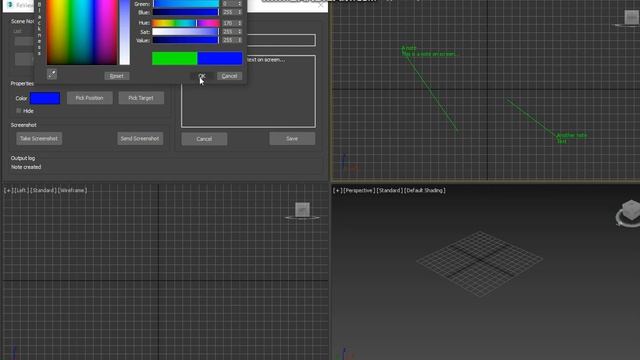Click the Hue value stepper arrows
The image size is (640, 360).
tap(240, 23)
